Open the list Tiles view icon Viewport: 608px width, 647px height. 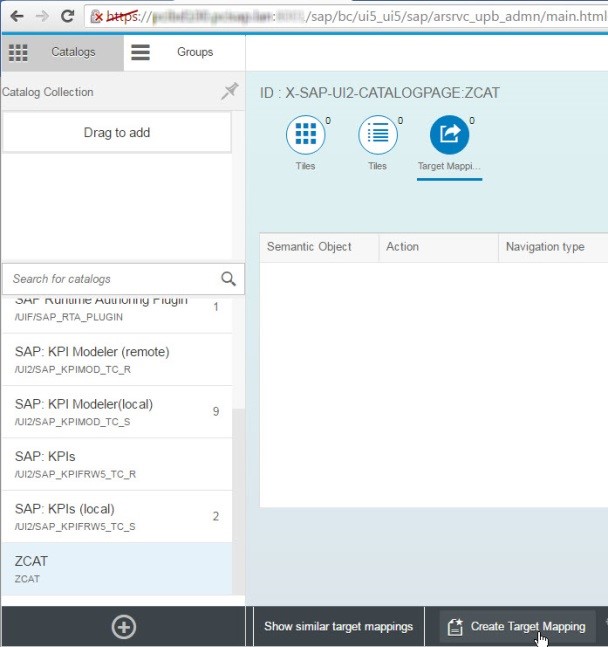pyautogui.click(x=378, y=135)
